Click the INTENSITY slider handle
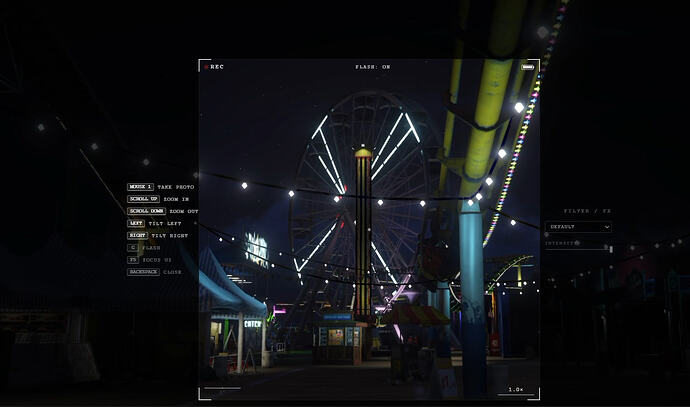 [x=611, y=249]
